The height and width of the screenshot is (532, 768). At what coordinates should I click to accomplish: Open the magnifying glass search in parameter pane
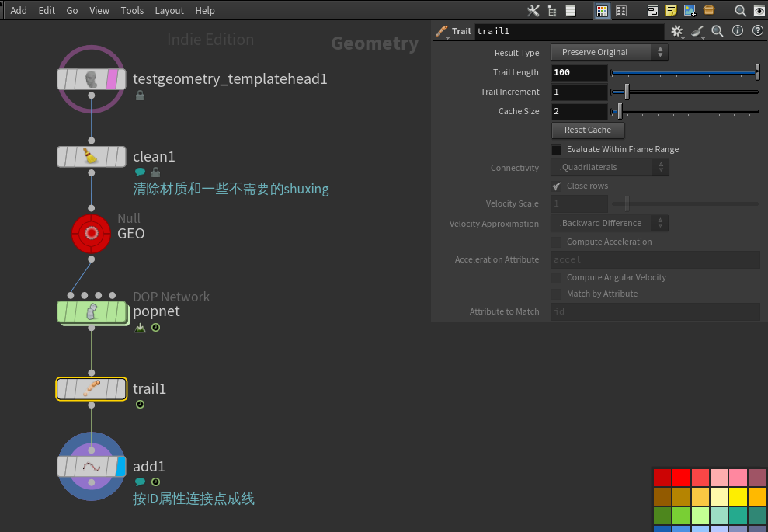(717, 31)
